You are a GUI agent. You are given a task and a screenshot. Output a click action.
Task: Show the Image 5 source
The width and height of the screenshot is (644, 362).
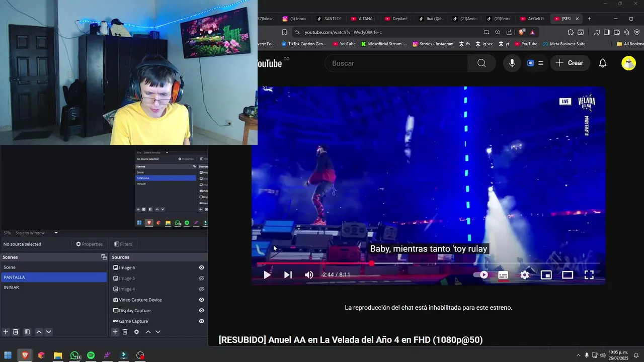tap(201, 279)
